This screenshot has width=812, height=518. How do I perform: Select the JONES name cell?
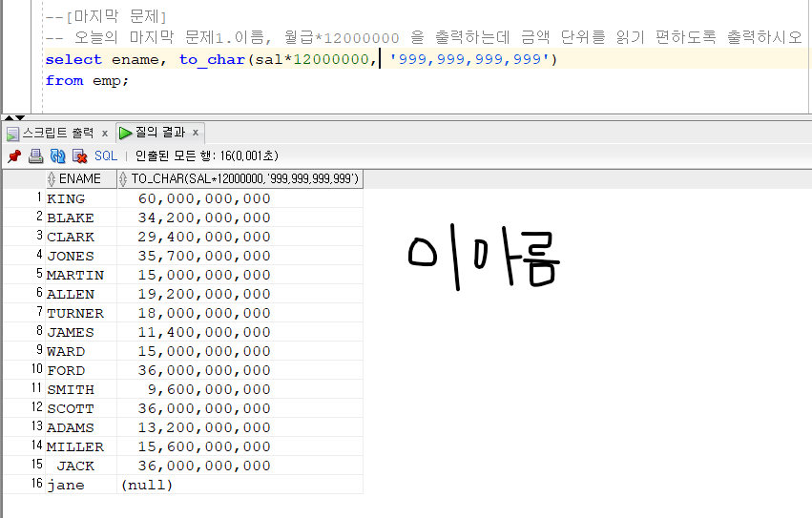(81, 256)
